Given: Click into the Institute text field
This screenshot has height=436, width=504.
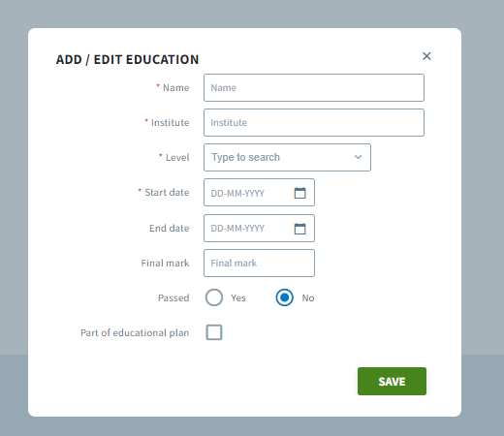Looking at the screenshot, I should pos(314,122).
